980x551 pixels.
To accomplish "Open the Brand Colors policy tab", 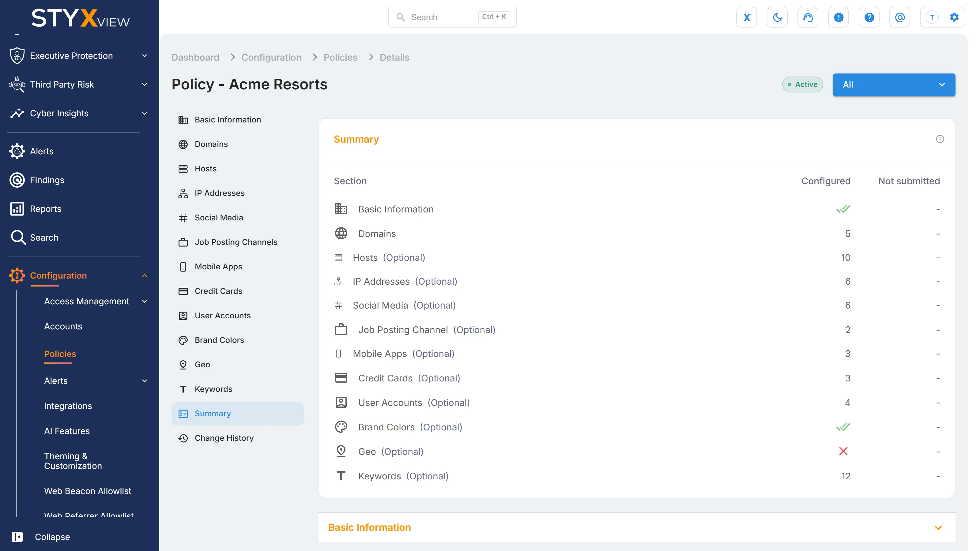I will click(237, 340).
